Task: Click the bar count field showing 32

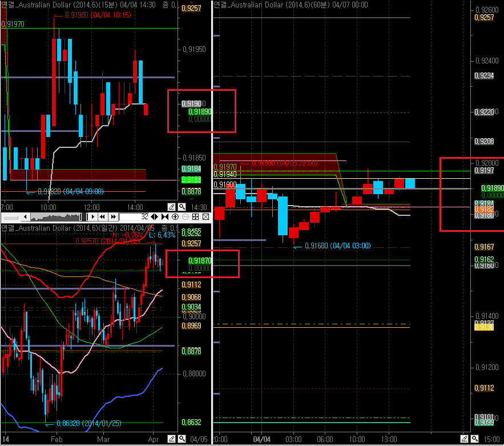Action: click(x=135, y=217)
